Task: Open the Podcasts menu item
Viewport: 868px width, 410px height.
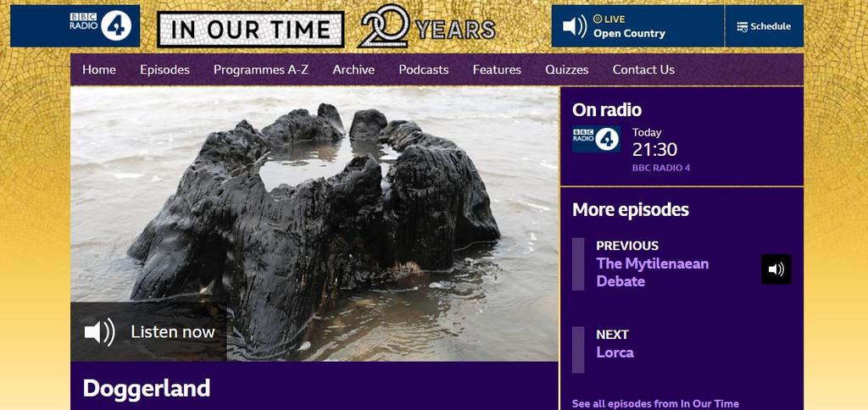Action: (424, 69)
